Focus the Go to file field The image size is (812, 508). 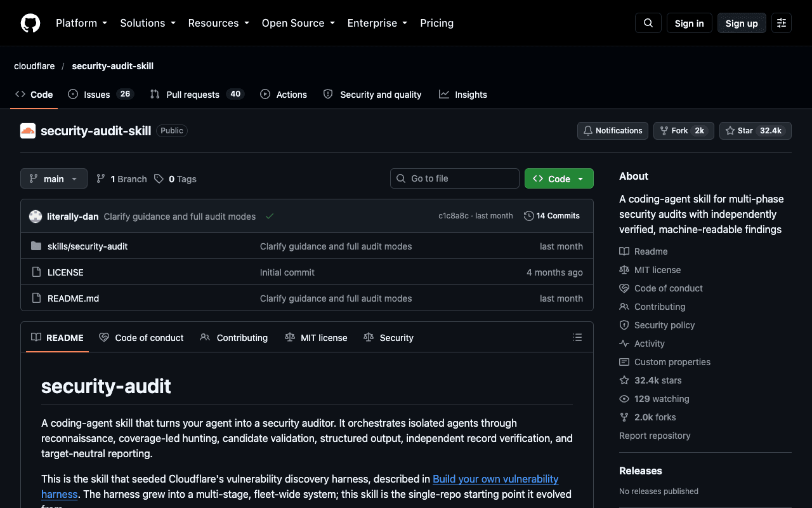pos(455,178)
